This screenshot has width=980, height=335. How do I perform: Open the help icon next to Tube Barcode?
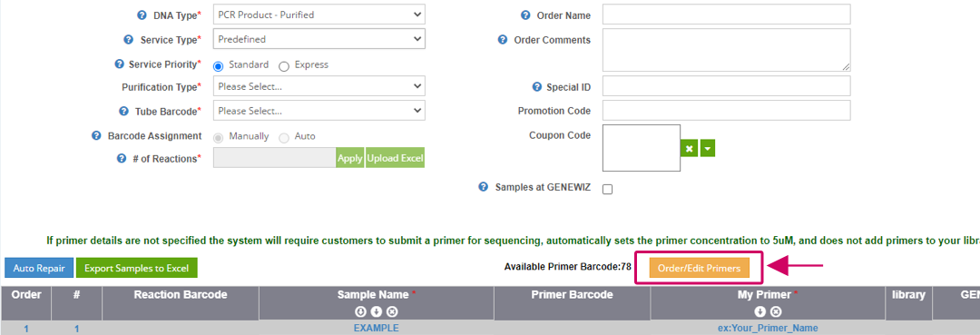click(123, 112)
